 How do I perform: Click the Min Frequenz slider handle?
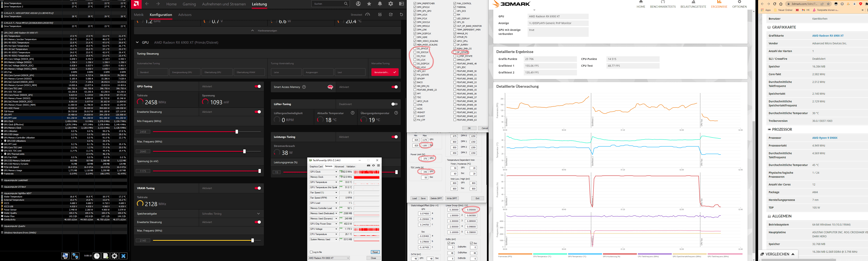pos(237,132)
